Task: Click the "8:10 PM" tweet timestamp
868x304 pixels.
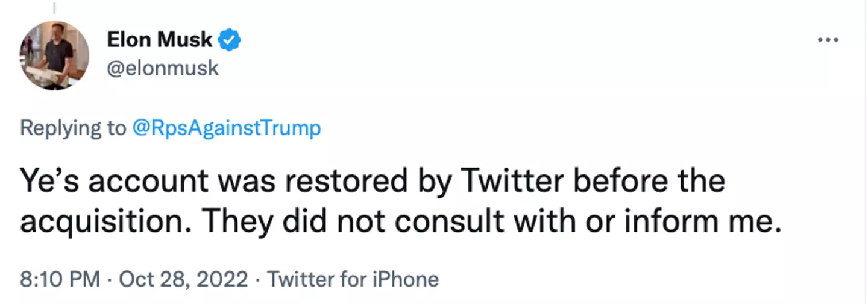Action: (60, 279)
